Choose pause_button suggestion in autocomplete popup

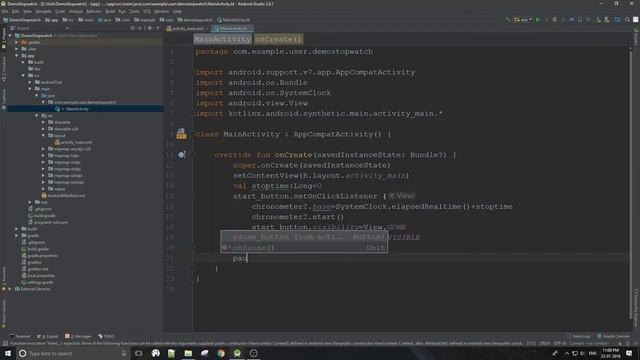point(304,237)
